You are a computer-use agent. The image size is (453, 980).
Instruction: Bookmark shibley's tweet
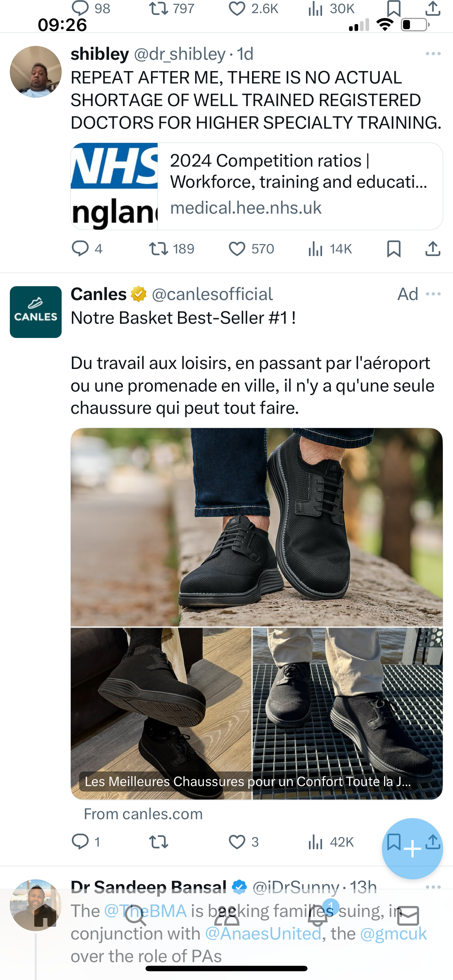pos(394,249)
